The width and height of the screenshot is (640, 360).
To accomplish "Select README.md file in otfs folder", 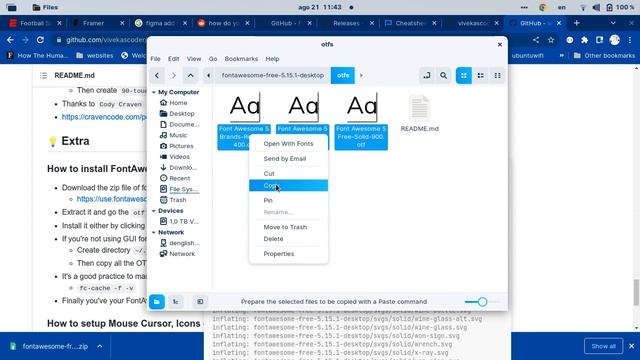I will 420,113.
